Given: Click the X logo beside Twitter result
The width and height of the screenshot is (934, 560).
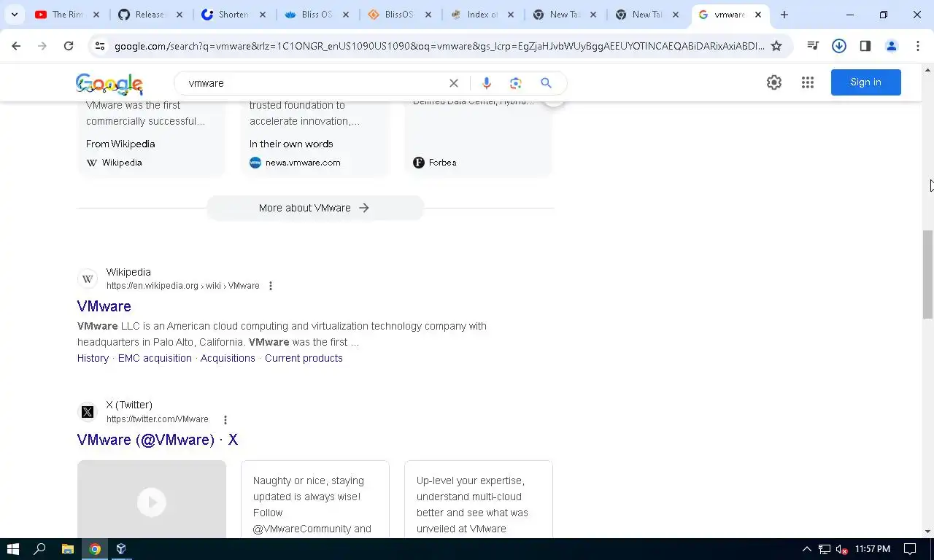Looking at the screenshot, I should (x=88, y=412).
